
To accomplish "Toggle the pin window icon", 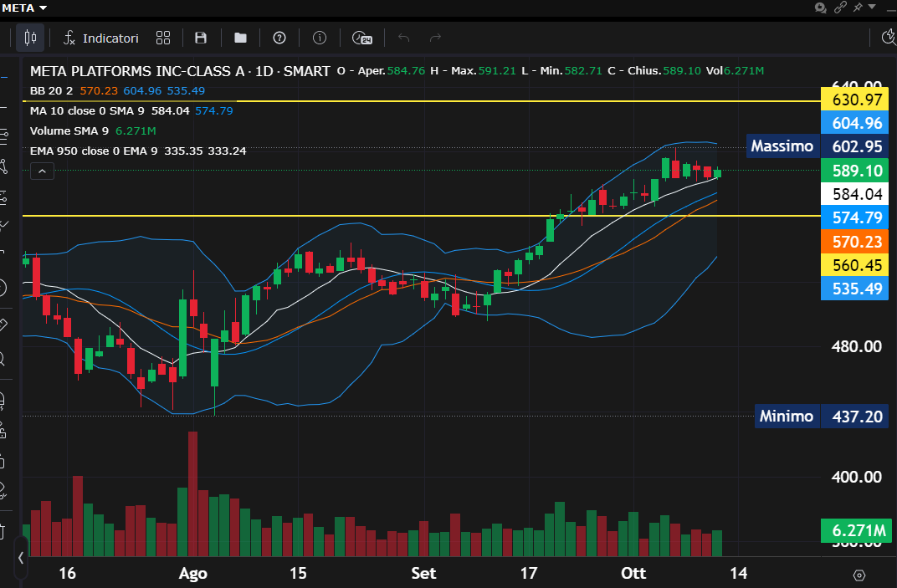I will (x=858, y=8).
